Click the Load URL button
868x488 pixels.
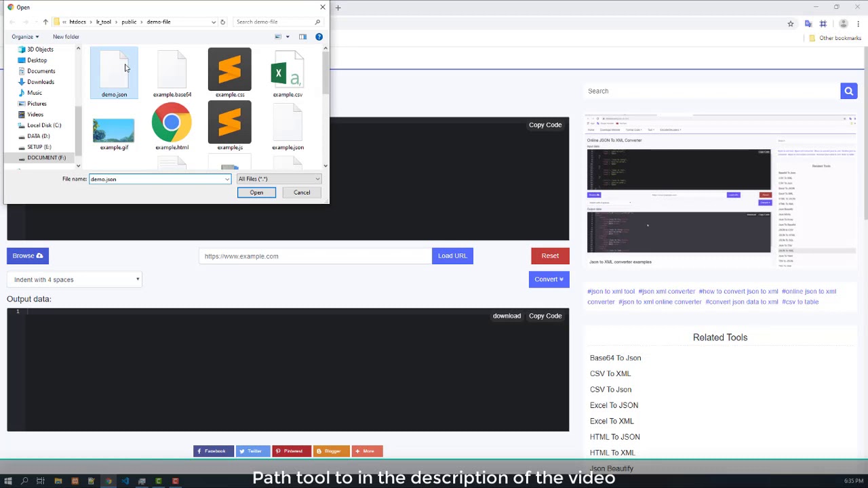pos(452,256)
